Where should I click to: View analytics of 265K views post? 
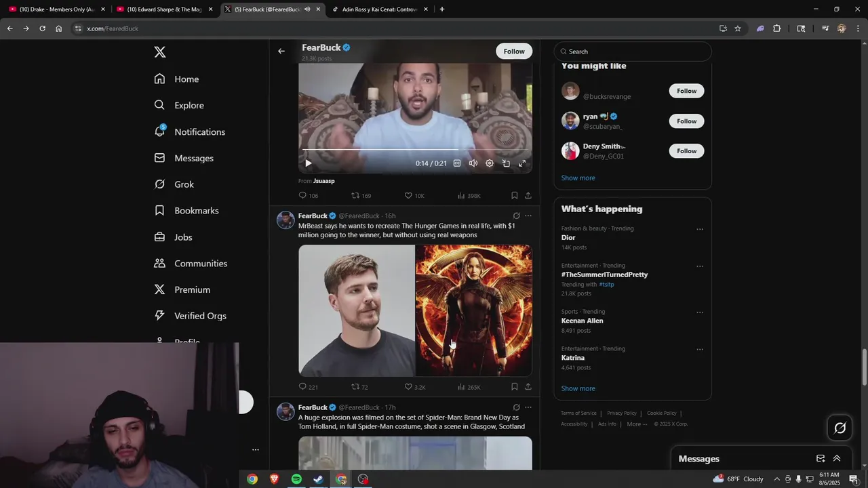(469, 387)
